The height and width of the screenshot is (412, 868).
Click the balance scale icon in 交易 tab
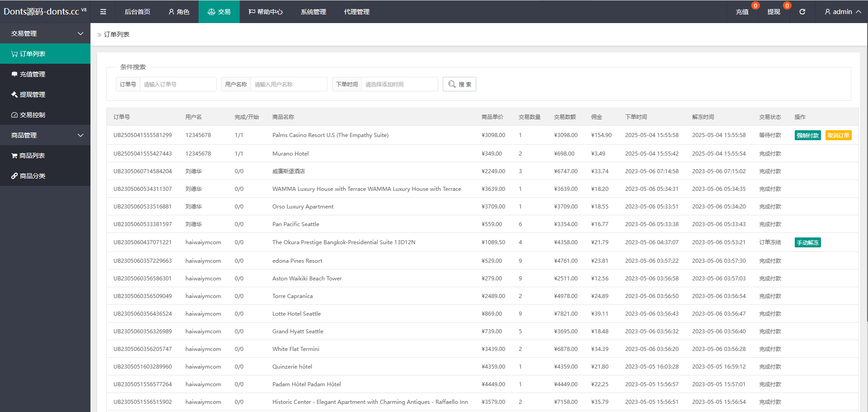tap(211, 12)
